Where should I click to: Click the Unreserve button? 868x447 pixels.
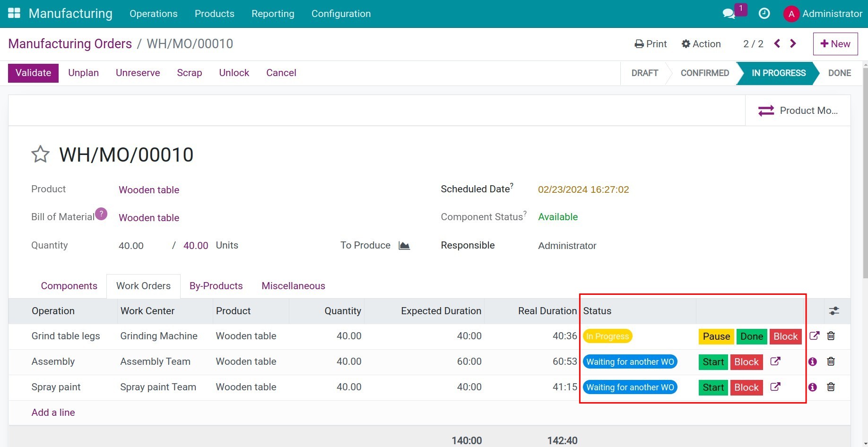click(138, 73)
